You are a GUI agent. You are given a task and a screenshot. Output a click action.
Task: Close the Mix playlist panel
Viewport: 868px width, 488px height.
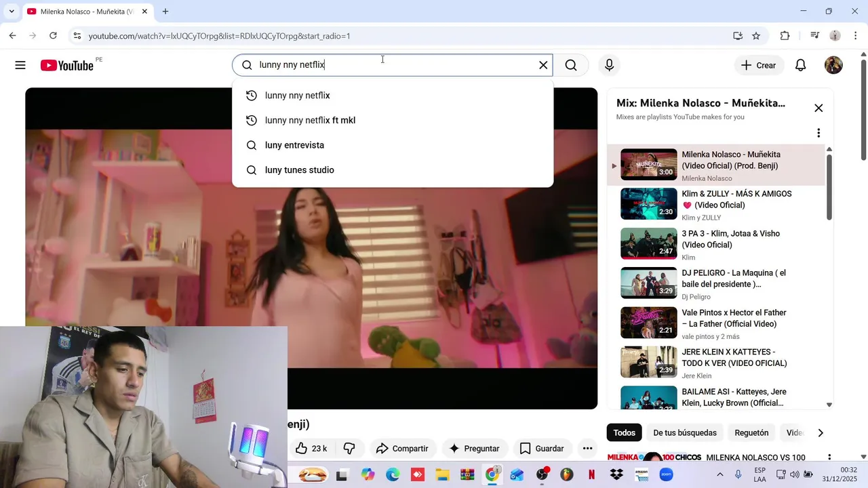818,108
